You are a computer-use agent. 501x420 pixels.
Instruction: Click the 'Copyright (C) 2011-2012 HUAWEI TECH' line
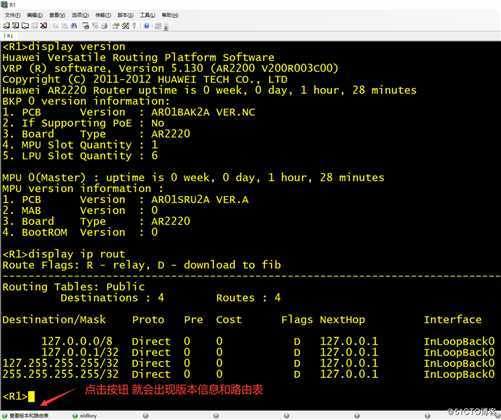pyautogui.click(x=145, y=80)
